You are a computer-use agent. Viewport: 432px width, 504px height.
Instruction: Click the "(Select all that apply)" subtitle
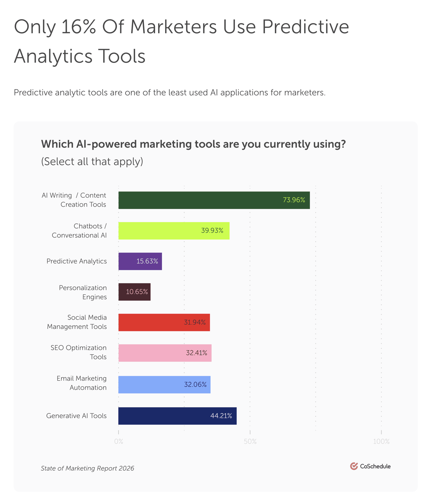[x=92, y=161]
